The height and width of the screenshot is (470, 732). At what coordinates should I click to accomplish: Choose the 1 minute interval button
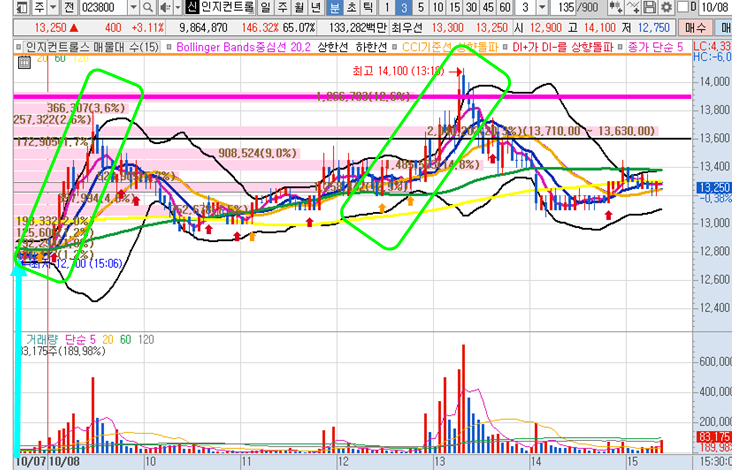point(387,7)
